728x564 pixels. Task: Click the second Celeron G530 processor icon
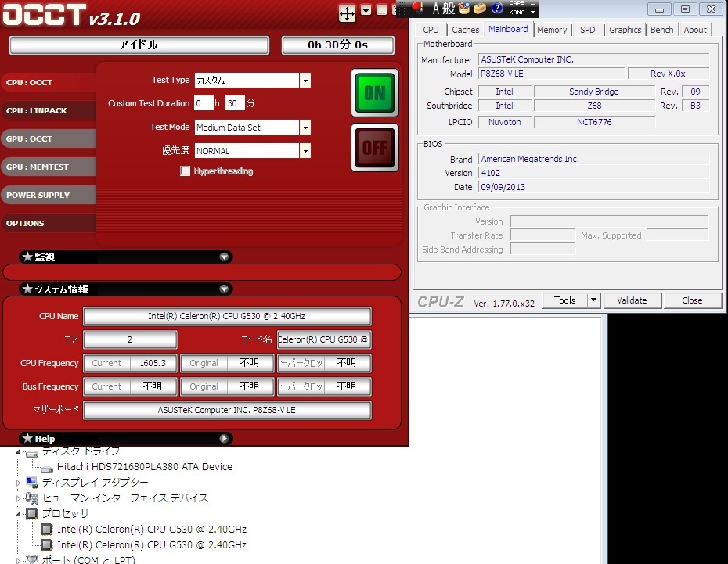(x=46, y=544)
